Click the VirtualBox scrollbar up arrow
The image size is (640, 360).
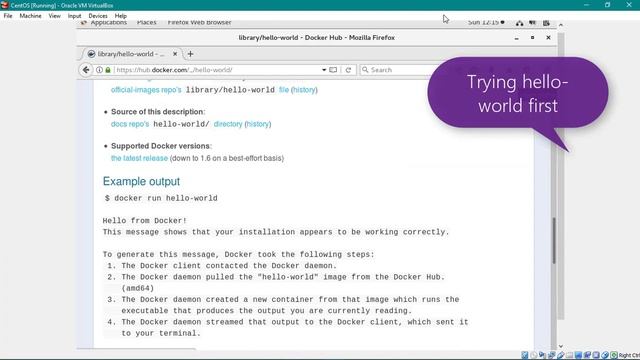(x=561, y=25)
